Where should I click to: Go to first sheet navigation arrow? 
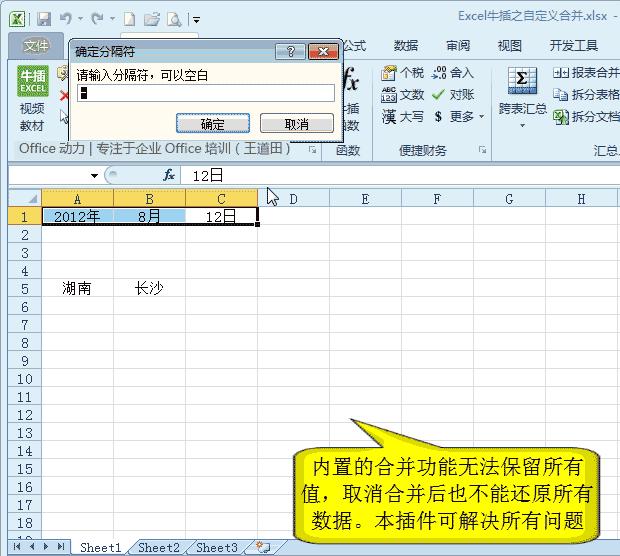pos(17,547)
